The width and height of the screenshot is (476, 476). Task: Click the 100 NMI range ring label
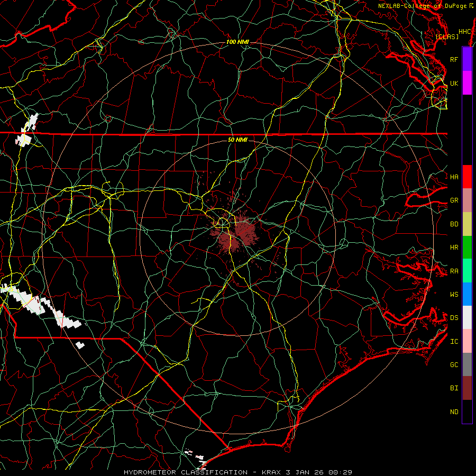(237, 42)
